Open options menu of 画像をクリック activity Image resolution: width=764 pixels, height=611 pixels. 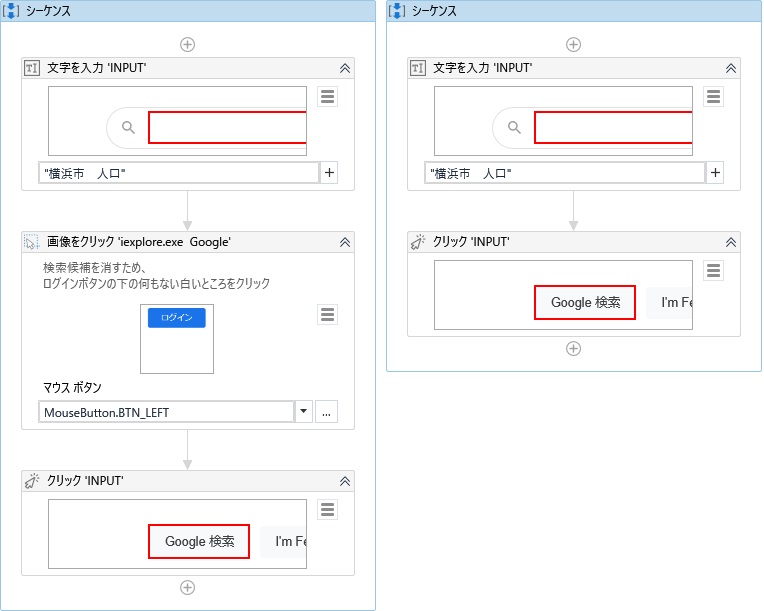tap(327, 315)
